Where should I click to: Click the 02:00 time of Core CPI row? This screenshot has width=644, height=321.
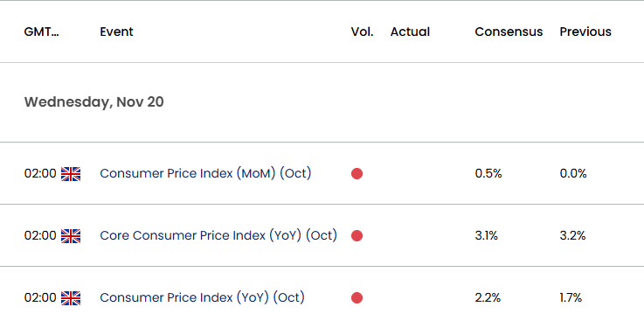point(40,235)
